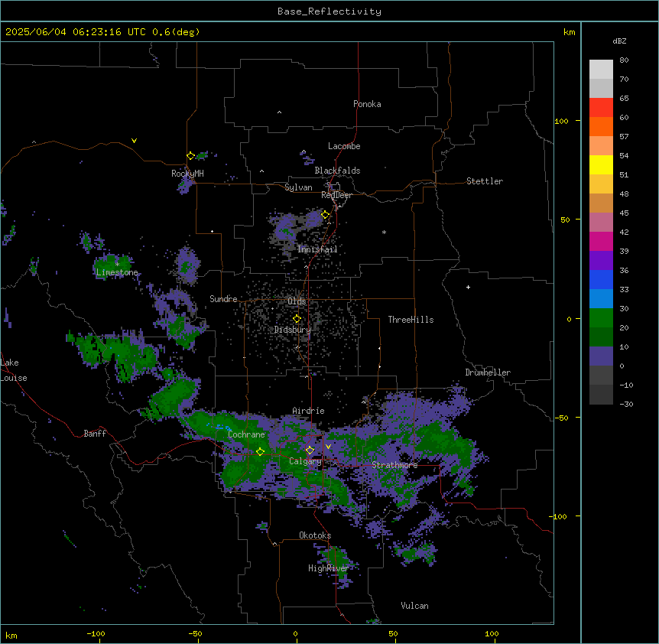This screenshot has width=659, height=644.
Task: Select the yellow diamond marker above Didsbury
Action: [x=297, y=319]
